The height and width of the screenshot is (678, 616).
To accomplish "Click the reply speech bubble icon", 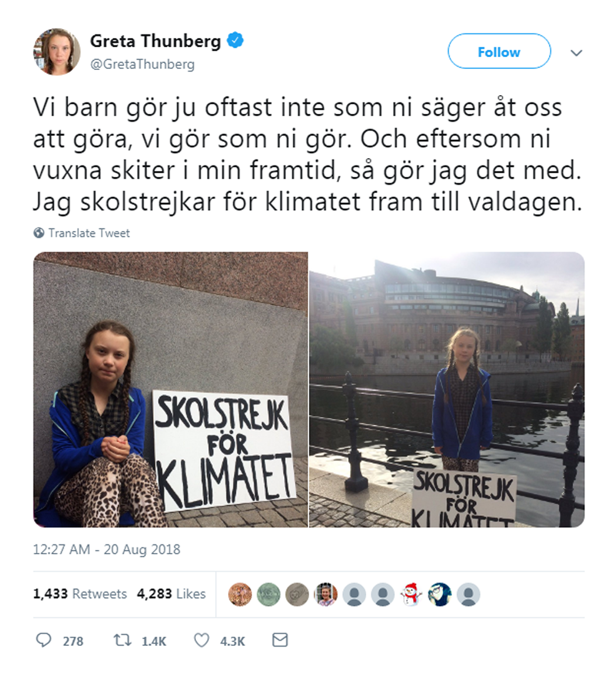I will (x=43, y=640).
